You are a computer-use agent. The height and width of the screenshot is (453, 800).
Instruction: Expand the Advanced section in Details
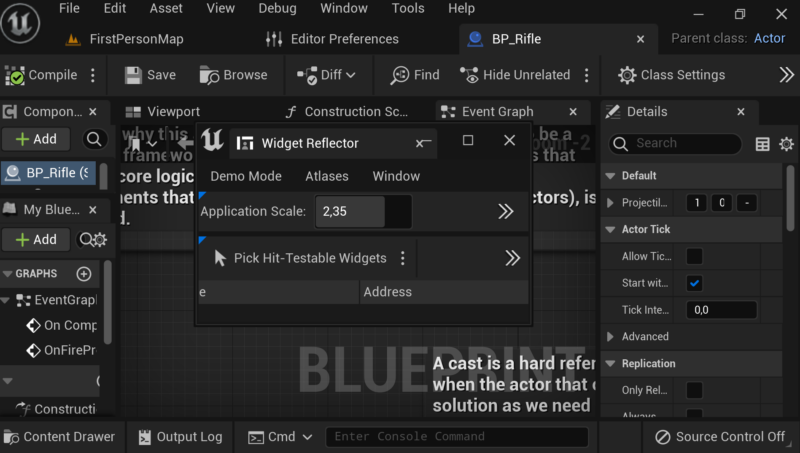pyautogui.click(x=612, y=337)
